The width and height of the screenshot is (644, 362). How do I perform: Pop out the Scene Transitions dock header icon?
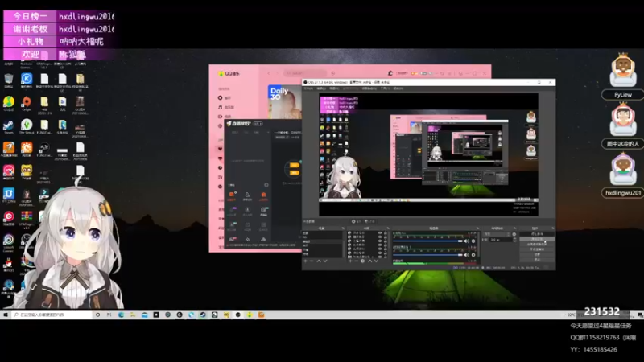[x=514, y=228]
